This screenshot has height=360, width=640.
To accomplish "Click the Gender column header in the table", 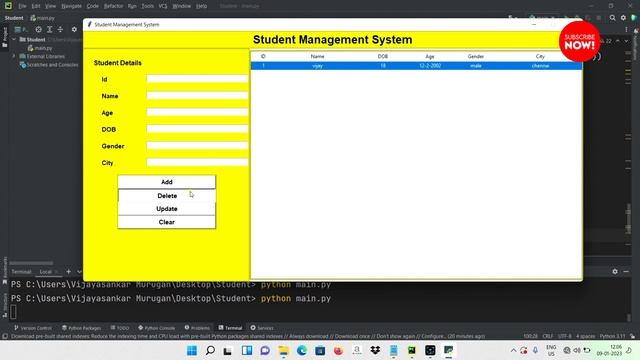I will click(x=476, y=56).
